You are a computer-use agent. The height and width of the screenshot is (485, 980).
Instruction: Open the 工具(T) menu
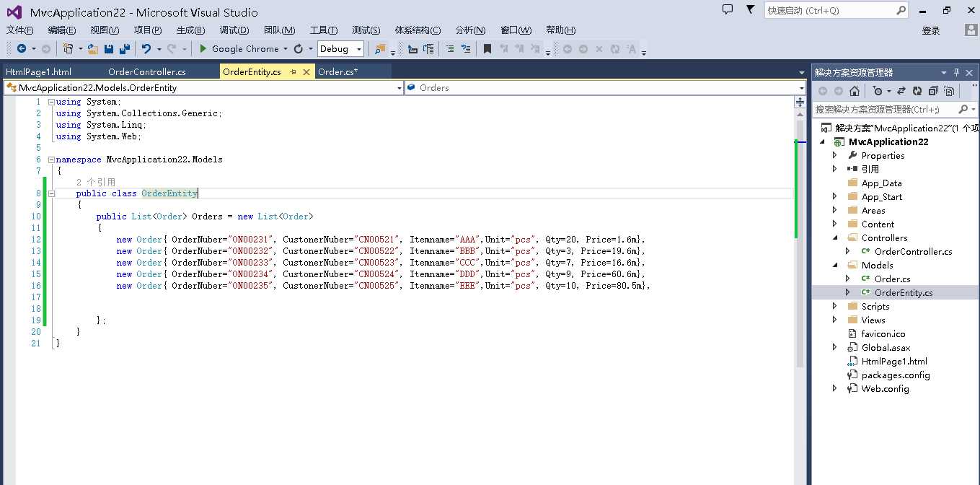(x=324, y=30)
